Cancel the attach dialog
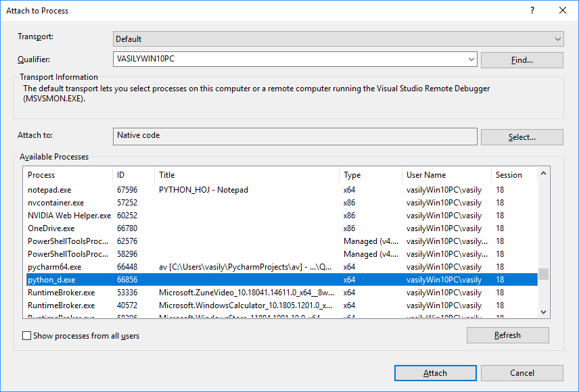This screenshot has width=579, height=392. click(522, 373)
